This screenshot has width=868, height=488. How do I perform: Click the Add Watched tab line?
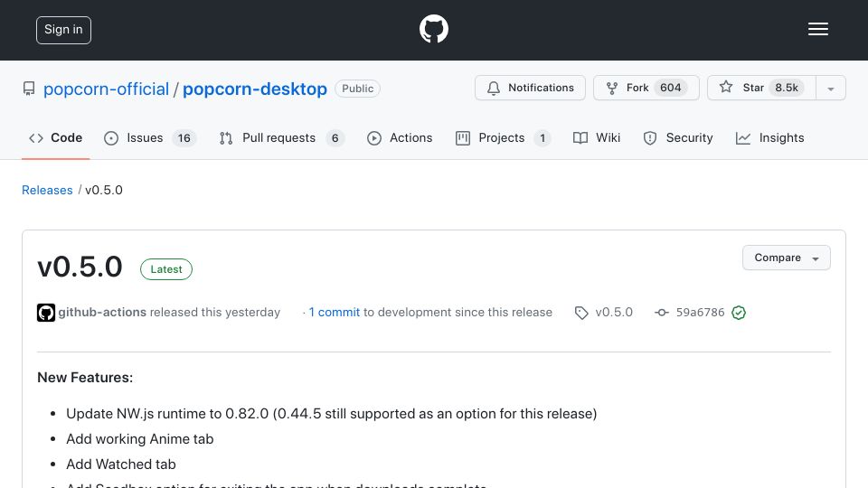tap(120, 465)
